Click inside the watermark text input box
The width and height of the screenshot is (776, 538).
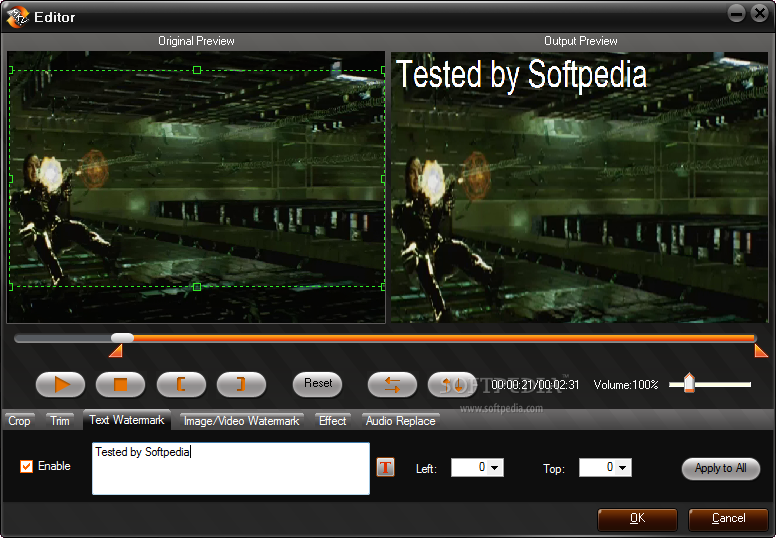coord(231,469)
